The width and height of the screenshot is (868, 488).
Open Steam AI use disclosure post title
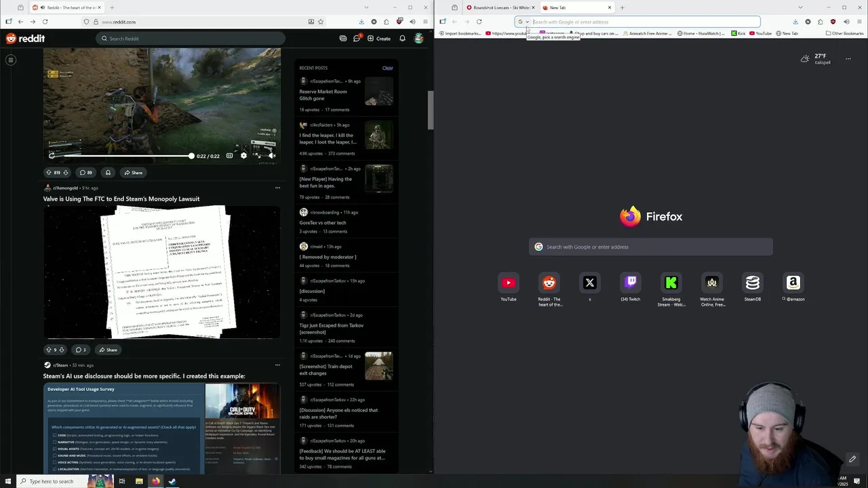click(144, 376)
